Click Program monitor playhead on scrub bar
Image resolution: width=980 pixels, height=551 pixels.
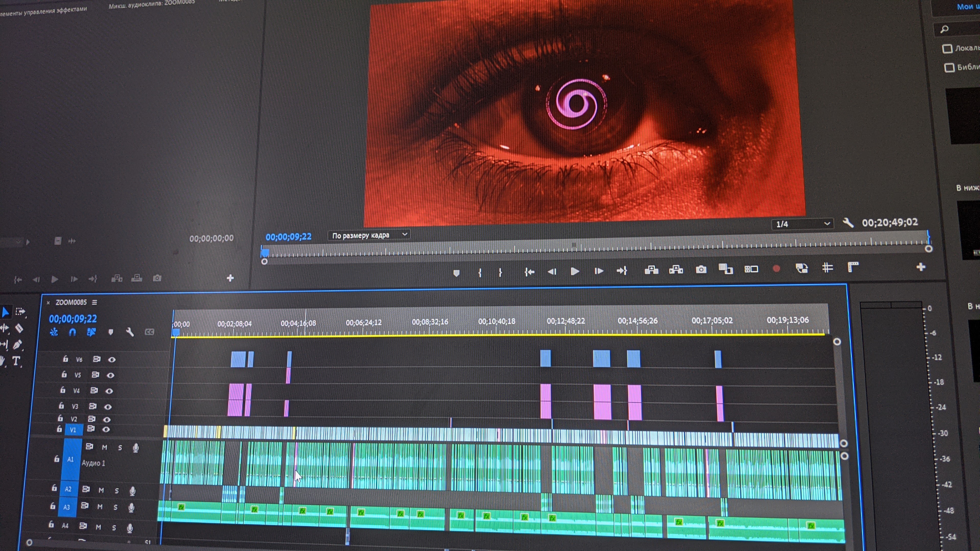point(265,253)
